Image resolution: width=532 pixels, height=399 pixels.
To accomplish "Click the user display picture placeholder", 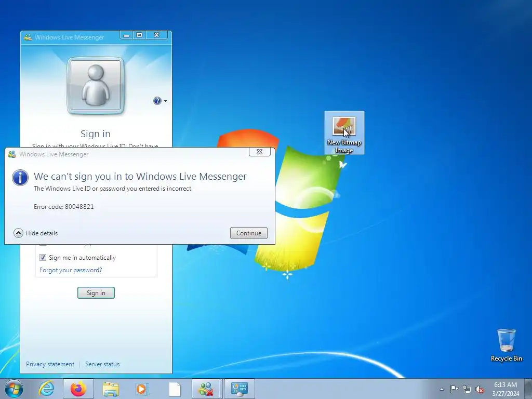I will [96, 86].
